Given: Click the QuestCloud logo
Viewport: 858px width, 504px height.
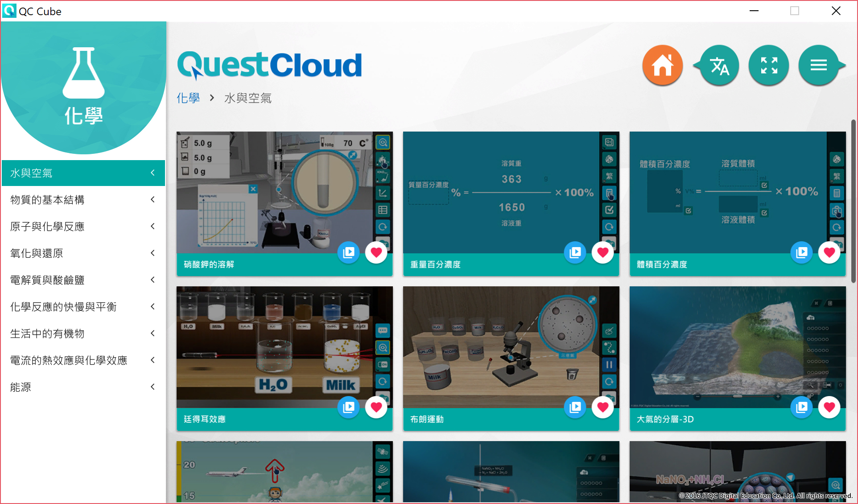Looking at the screenshot, I should pos(269,65).
